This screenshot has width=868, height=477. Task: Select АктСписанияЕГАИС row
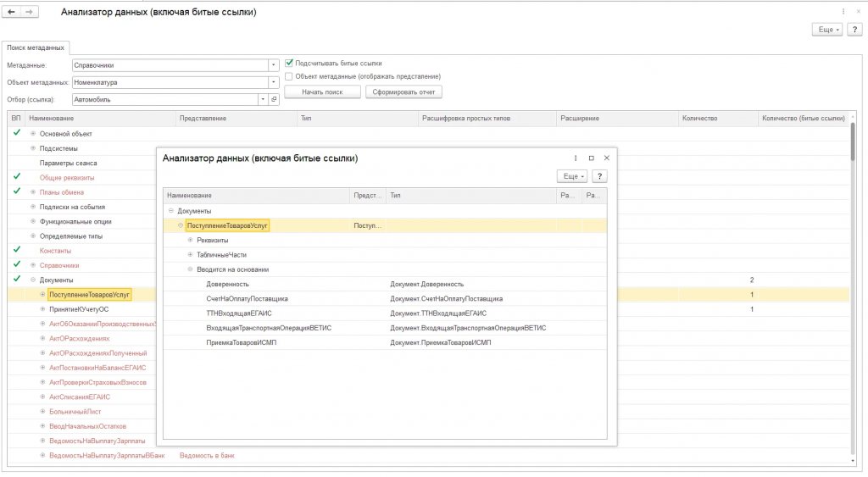[80, 397]
